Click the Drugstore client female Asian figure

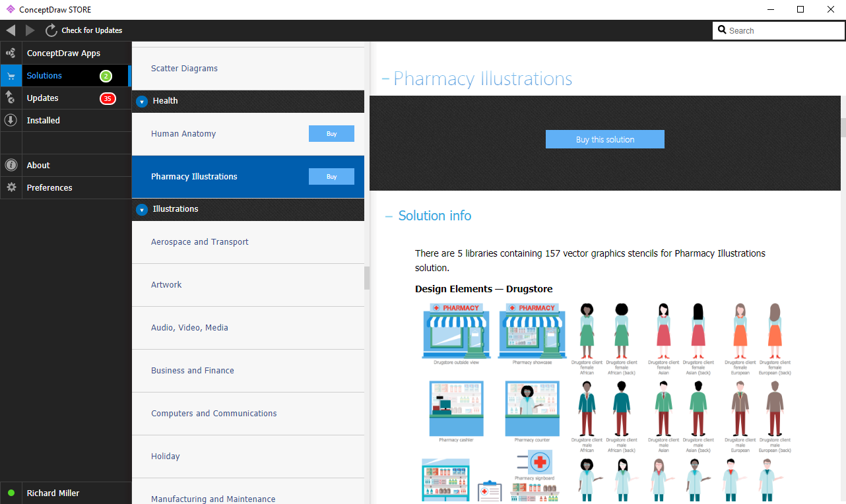[664, 331]
